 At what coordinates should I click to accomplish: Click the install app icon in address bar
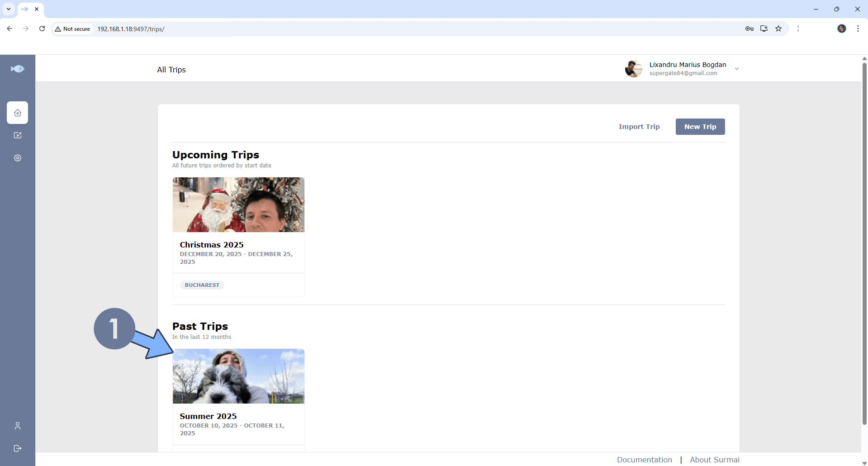764,29
